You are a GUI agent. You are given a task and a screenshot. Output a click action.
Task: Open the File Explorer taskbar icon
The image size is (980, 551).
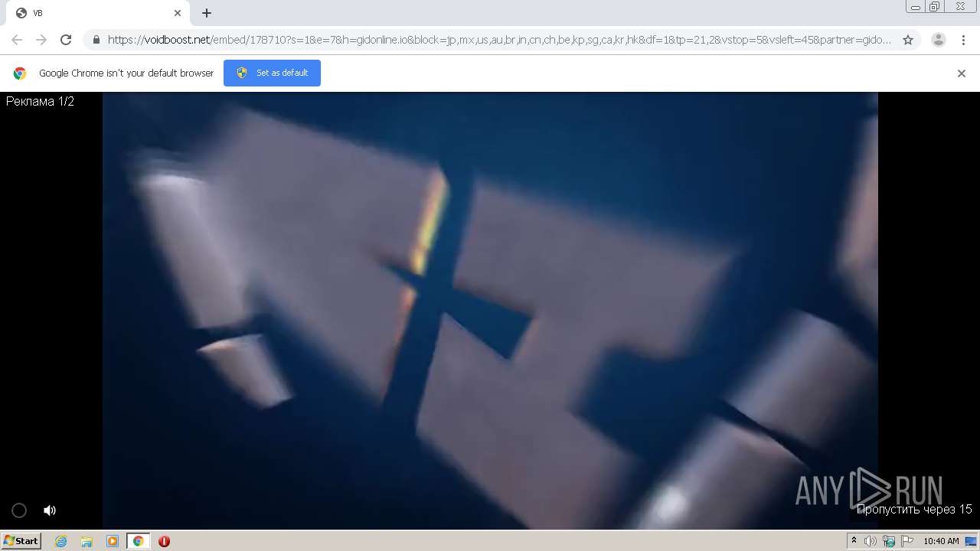tap(87, 541)
